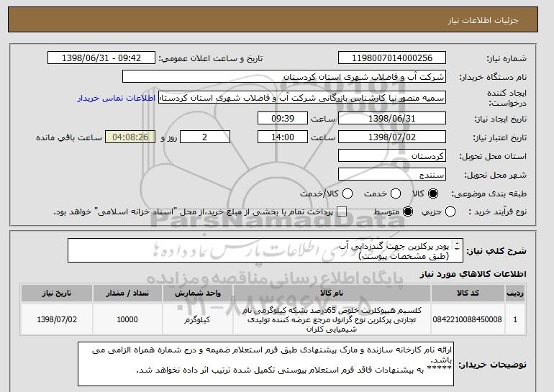
Task: Click the تعداد / مقدار column header
Action: point(127,293)
